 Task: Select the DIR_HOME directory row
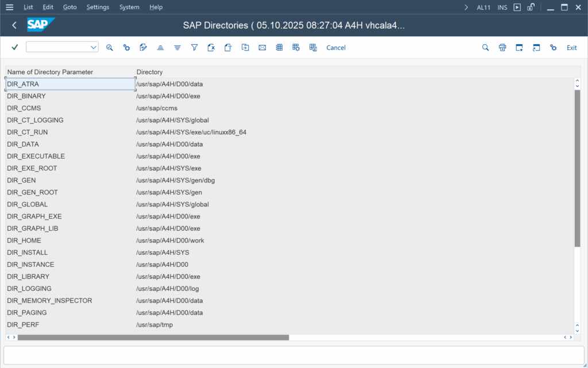point(21,240)
